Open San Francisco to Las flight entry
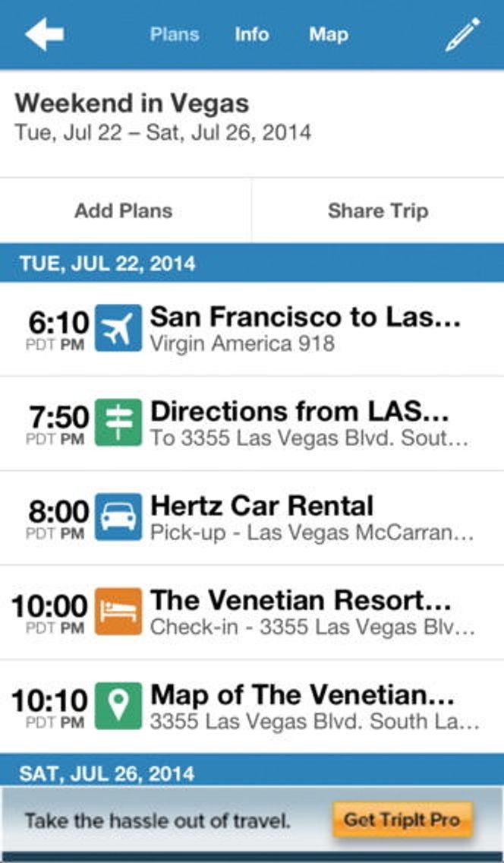The height and width of the screenshot is (863, 504). click(x=252, y=329)
